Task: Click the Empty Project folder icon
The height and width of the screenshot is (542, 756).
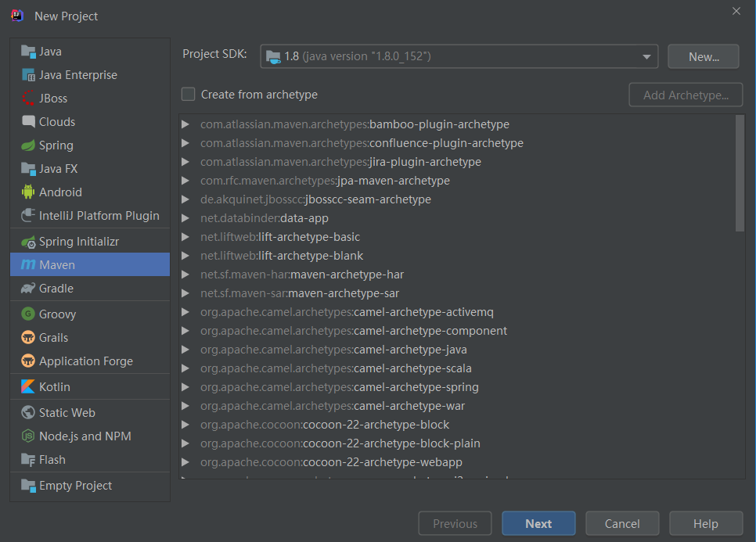Action: click(28, 486)
